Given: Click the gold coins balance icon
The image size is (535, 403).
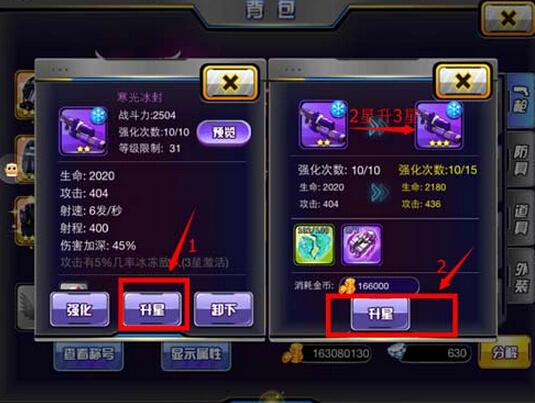Looking at the screenshot, I should point(293,353).
